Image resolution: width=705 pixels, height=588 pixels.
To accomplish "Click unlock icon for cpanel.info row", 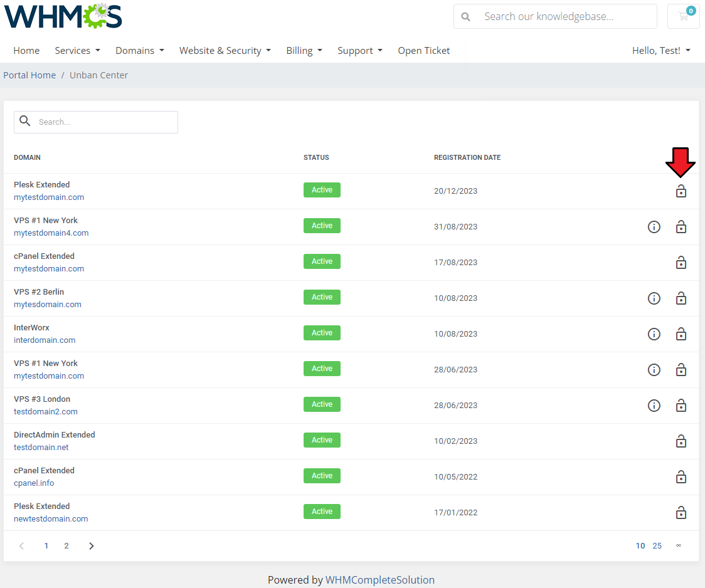I will 681,476.
